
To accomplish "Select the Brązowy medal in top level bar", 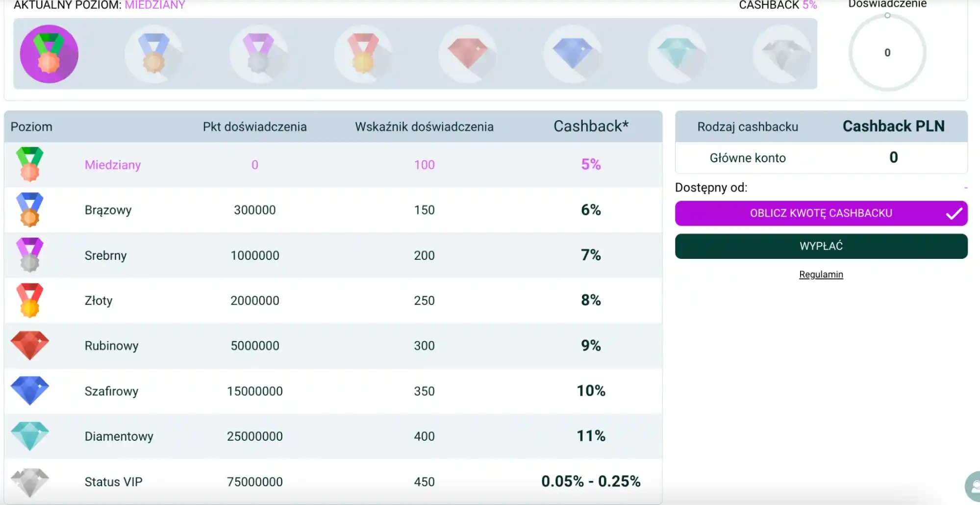I will 153,54.
